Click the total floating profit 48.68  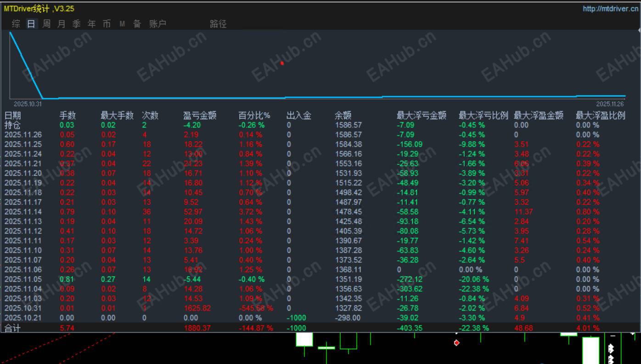[523, 328]
